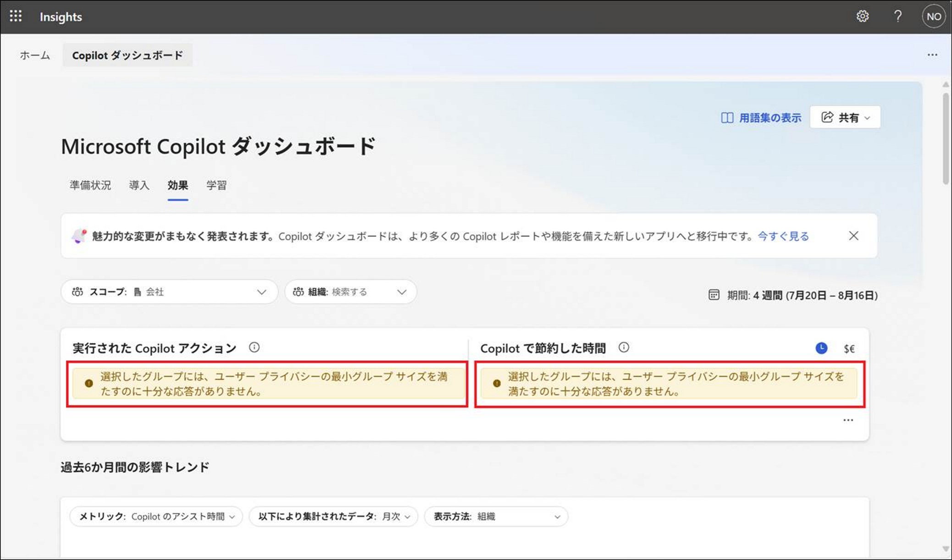Click info icon beside Copilot で節約した時間
The image size is (952, 560).
(624, 347)
